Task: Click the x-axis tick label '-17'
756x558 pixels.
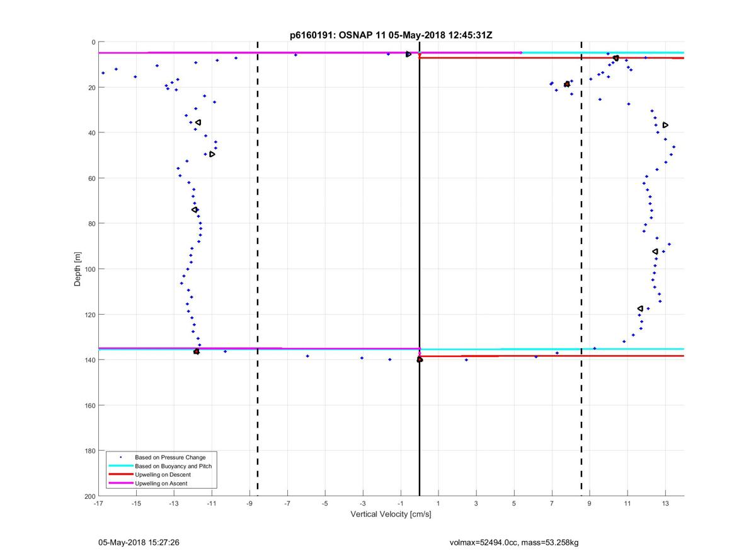Action: (x=98, y=504)
